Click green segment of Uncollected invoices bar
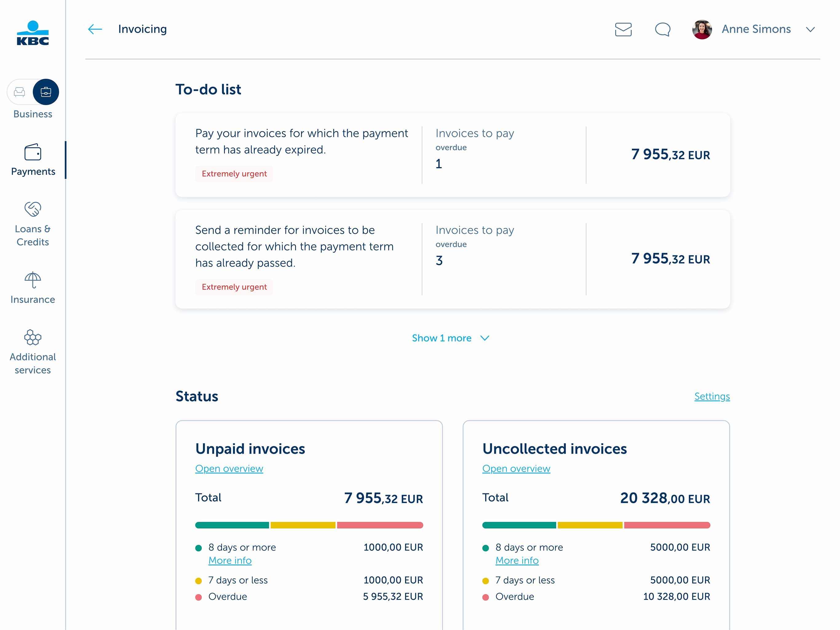The height and width of the screenshot is (630, 840). point(519,525)
